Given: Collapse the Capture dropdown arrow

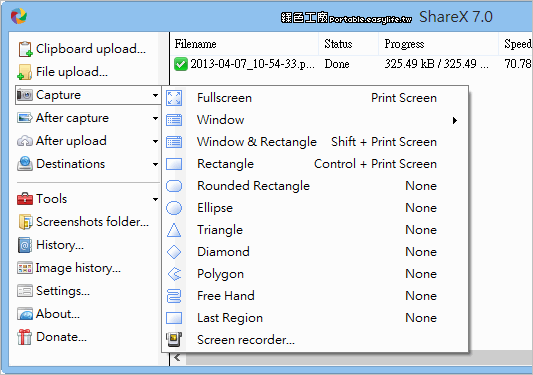Looking at the screenshot, I should coord(155,95).
